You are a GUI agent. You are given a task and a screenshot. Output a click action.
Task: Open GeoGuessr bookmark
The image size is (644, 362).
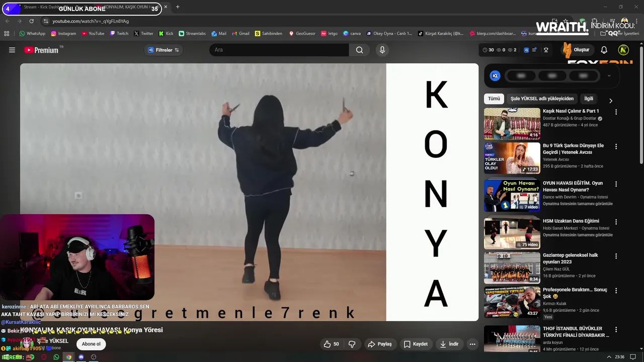(302, 34)
